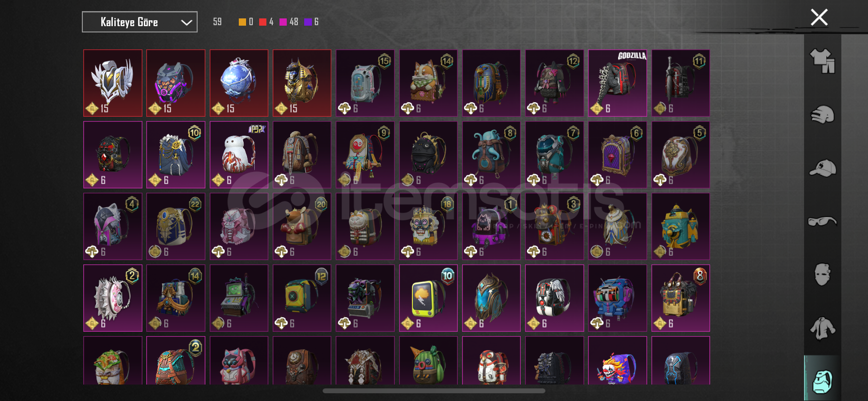This screenshot has height=401, width=868.
Task: Open the face mask category icon
Action: (822, 275)
